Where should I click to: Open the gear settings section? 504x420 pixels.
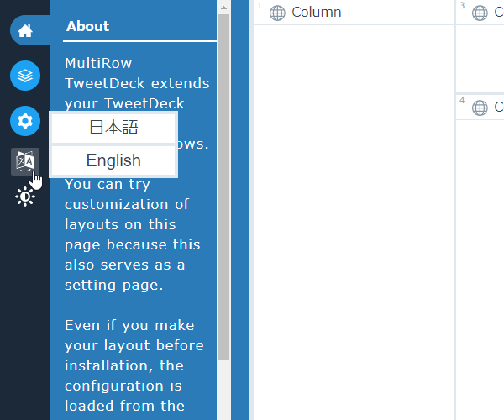(25, 121)
